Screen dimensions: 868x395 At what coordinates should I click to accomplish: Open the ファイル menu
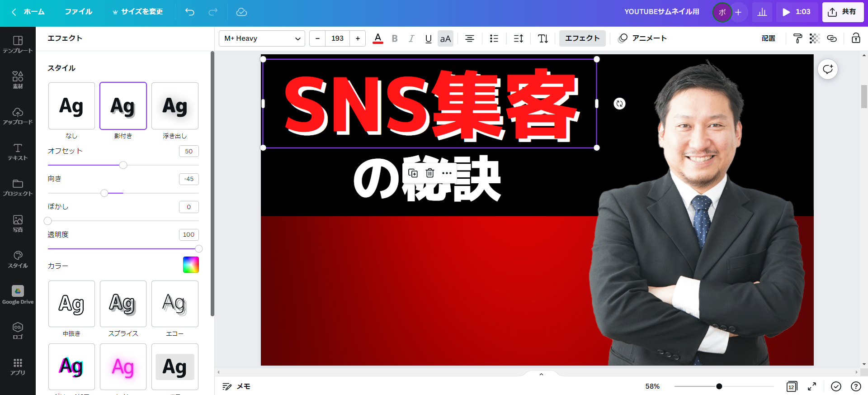(x=78, y=12)
